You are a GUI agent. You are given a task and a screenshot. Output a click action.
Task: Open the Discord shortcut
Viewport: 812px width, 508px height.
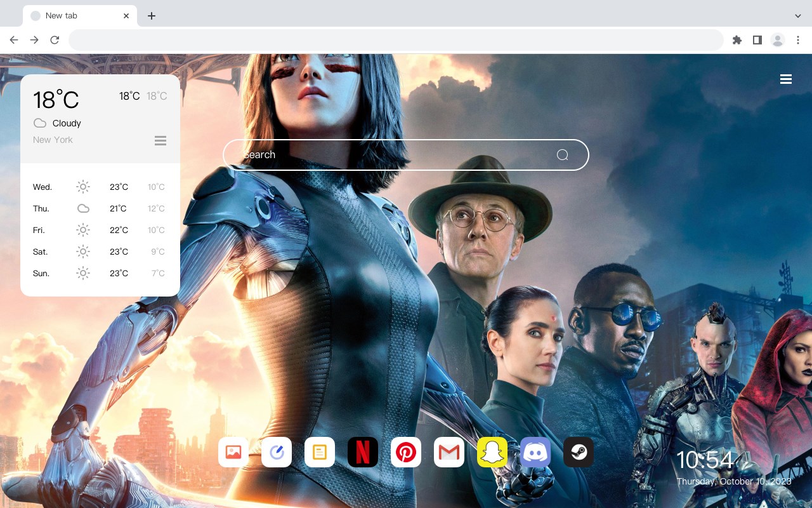535,452
